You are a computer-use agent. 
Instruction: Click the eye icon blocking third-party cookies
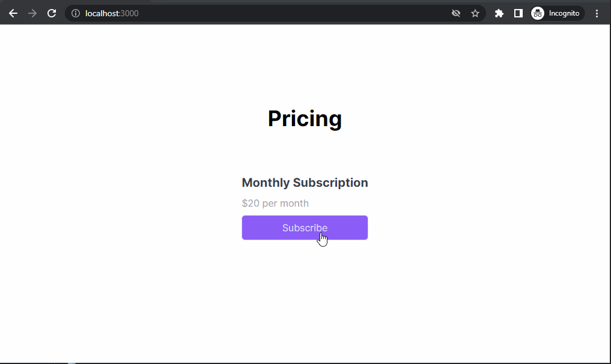(x=456, y=13)
